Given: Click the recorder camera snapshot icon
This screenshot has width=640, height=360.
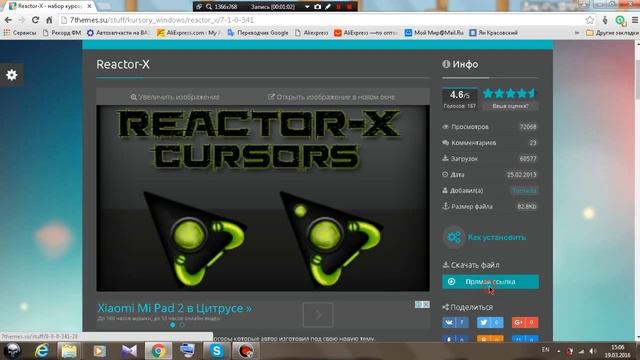Looking at the screenshot, I should pos(318,7).
